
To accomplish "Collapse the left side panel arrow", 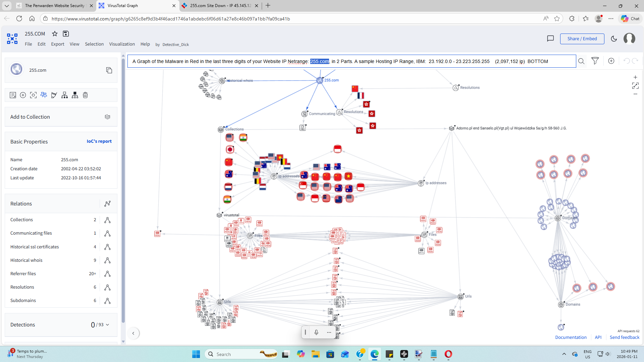I will pos(133,333).
